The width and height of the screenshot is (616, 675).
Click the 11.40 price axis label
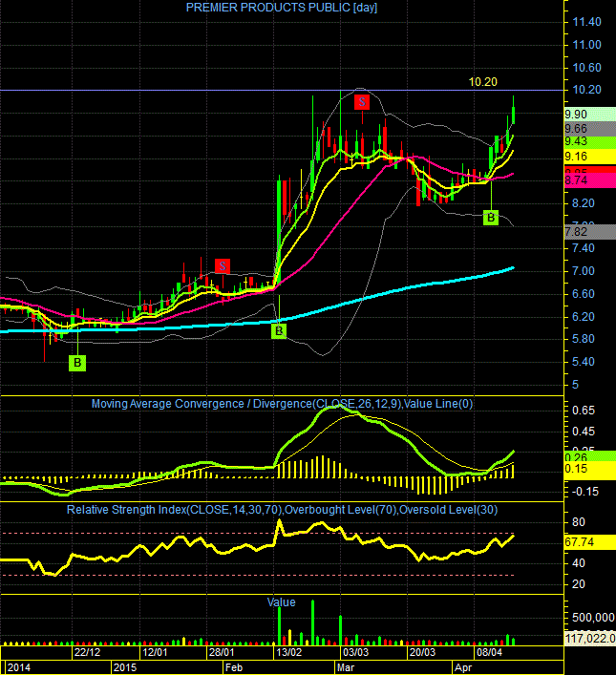pos(586,22)
